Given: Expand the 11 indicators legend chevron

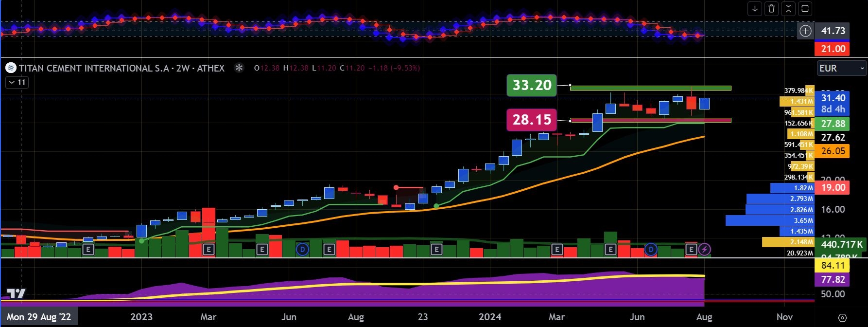Looking at the screenshot, I should point(17,82).
